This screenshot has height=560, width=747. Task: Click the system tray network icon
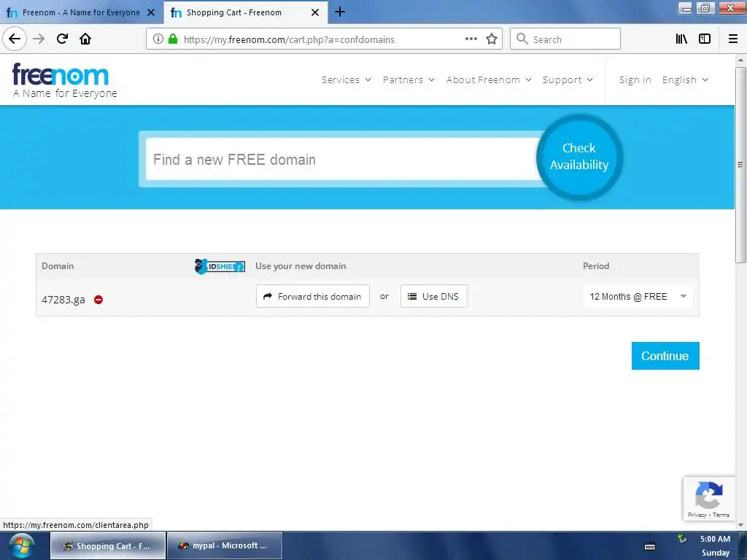682,539
